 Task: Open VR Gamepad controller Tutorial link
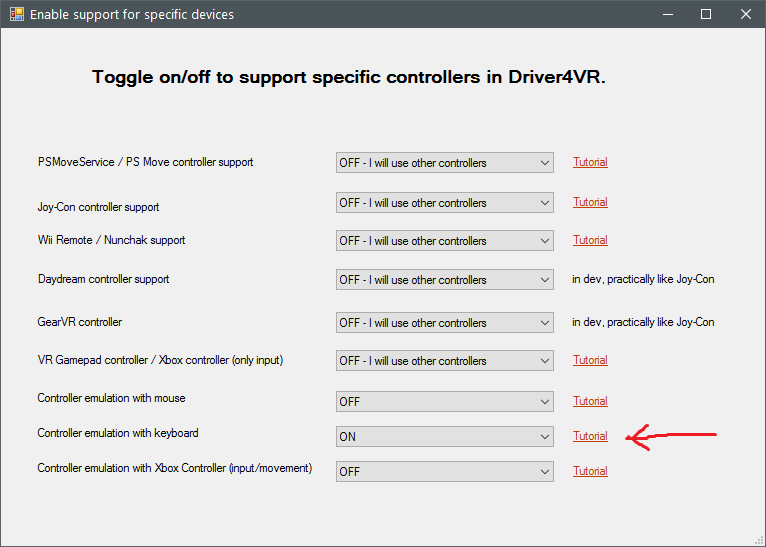coord(590,360)
